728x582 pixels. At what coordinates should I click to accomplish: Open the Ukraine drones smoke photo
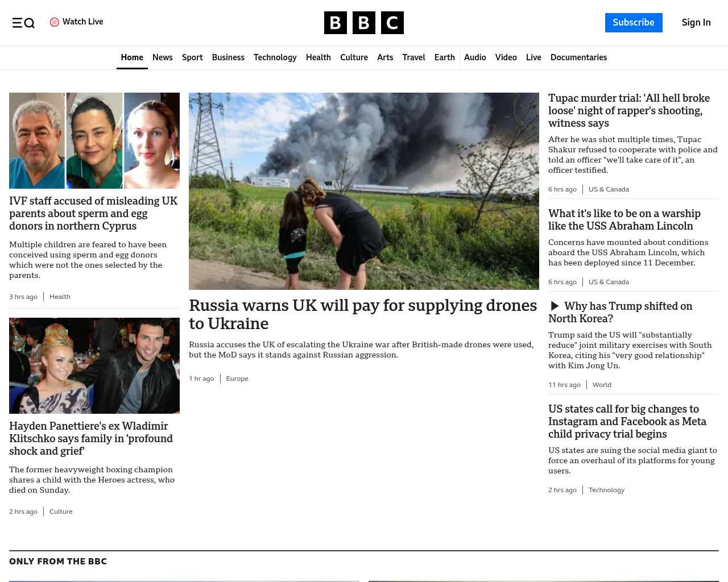(364, 191)
